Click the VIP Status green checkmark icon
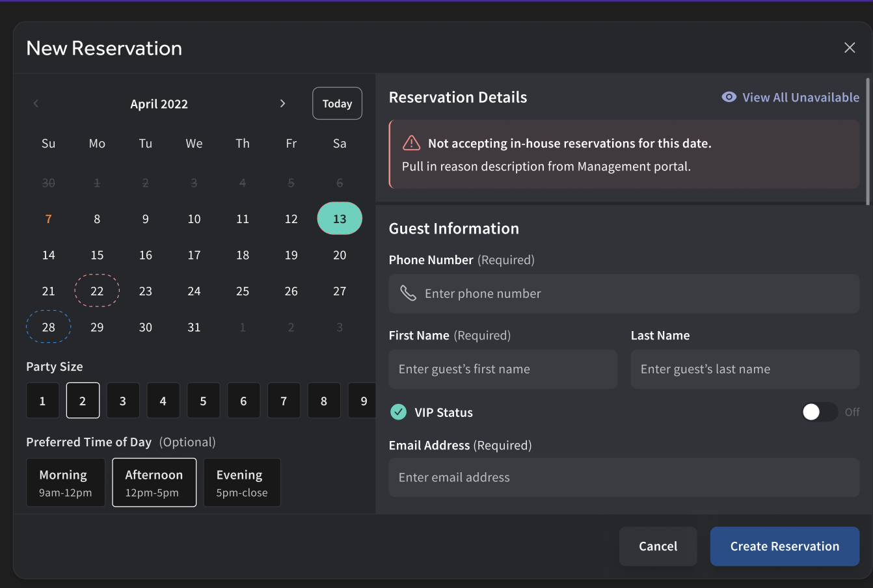 (398, 412)
